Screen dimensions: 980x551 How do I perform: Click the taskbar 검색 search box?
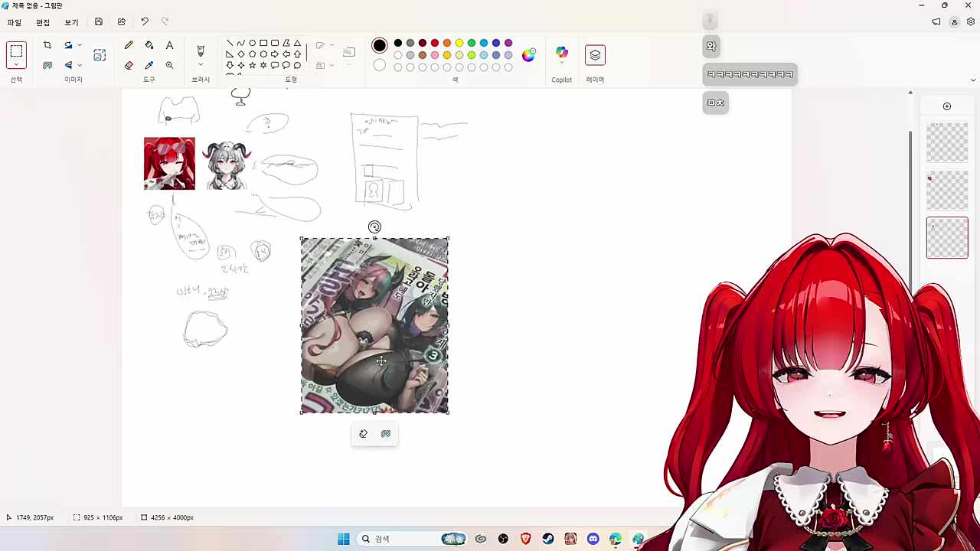413,539
